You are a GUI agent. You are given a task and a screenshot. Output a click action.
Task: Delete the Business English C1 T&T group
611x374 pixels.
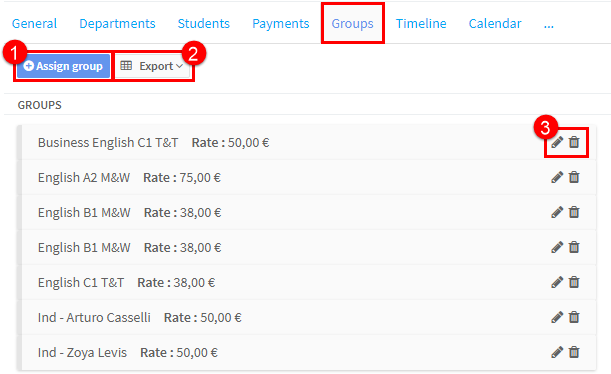(x=574, y=142)
